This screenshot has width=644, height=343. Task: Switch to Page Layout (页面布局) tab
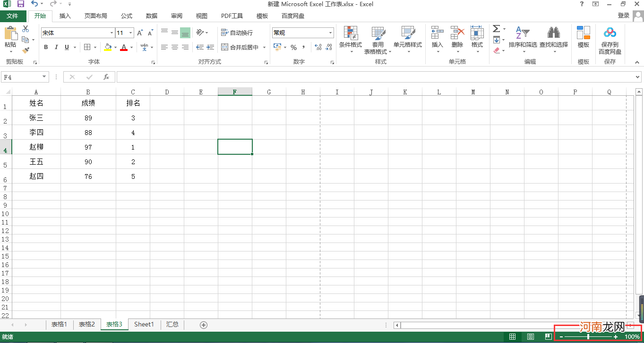click(96, 16)
